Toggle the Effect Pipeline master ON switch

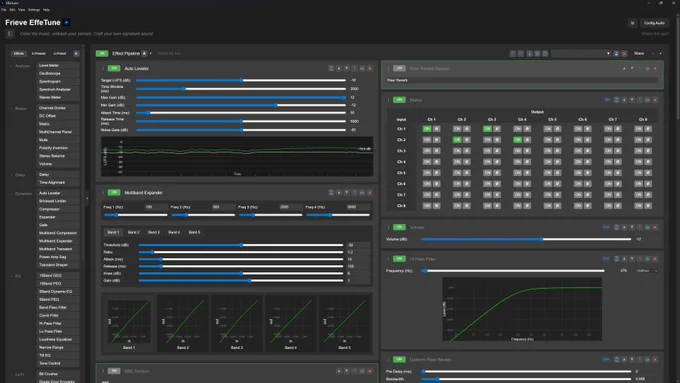tap(102, 53)
